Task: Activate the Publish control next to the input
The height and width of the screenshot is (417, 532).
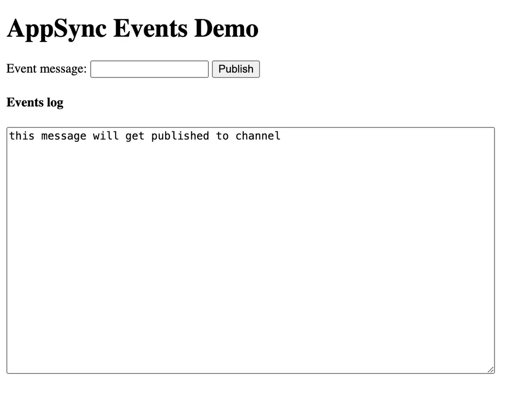Action: 235,69
